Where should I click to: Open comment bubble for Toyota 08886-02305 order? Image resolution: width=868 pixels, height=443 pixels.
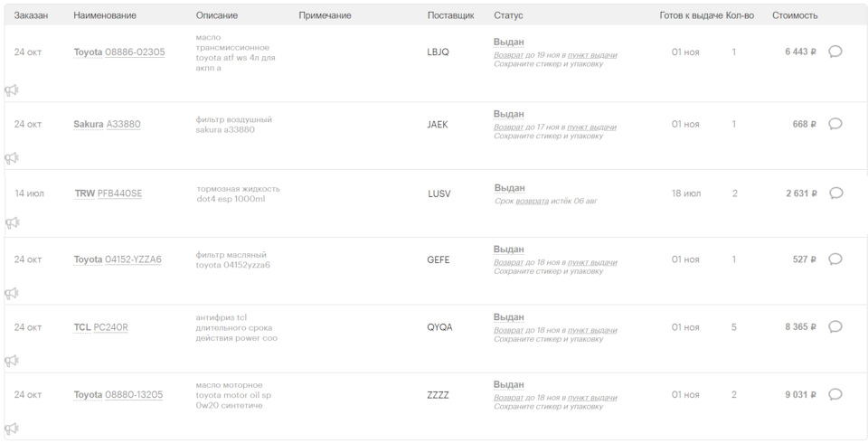click(835, 52)
